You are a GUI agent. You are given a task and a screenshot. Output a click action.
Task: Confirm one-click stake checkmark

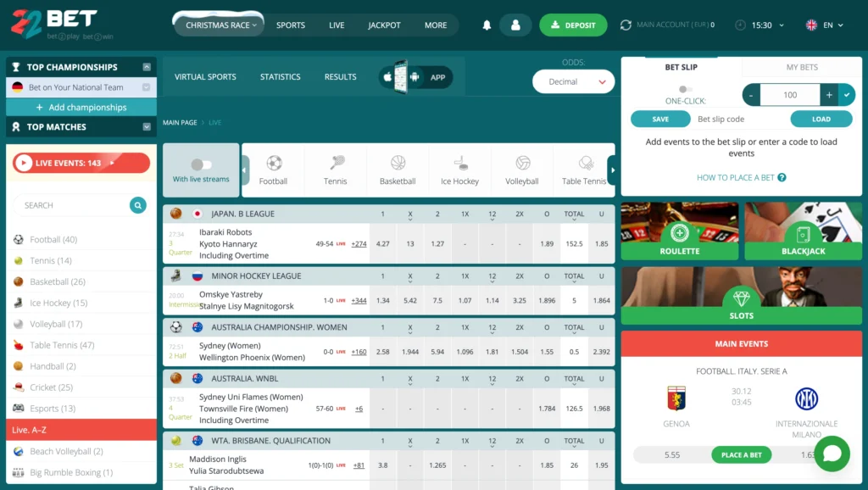[847, 95]
